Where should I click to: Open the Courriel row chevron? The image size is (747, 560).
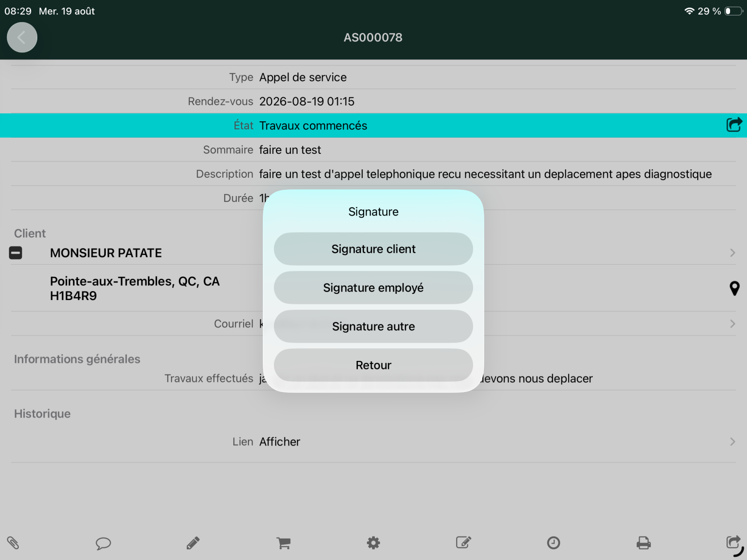pos(732,324)
